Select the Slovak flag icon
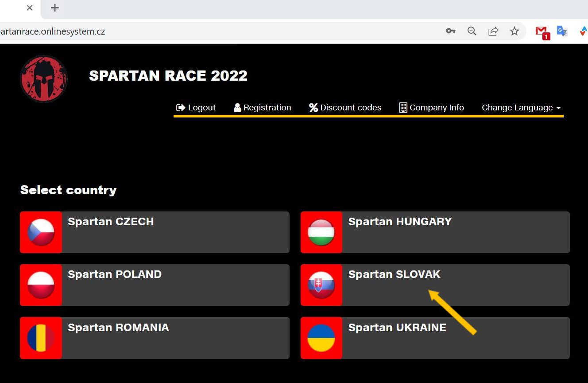The image size is (588, 383). (x=321, y=285)
